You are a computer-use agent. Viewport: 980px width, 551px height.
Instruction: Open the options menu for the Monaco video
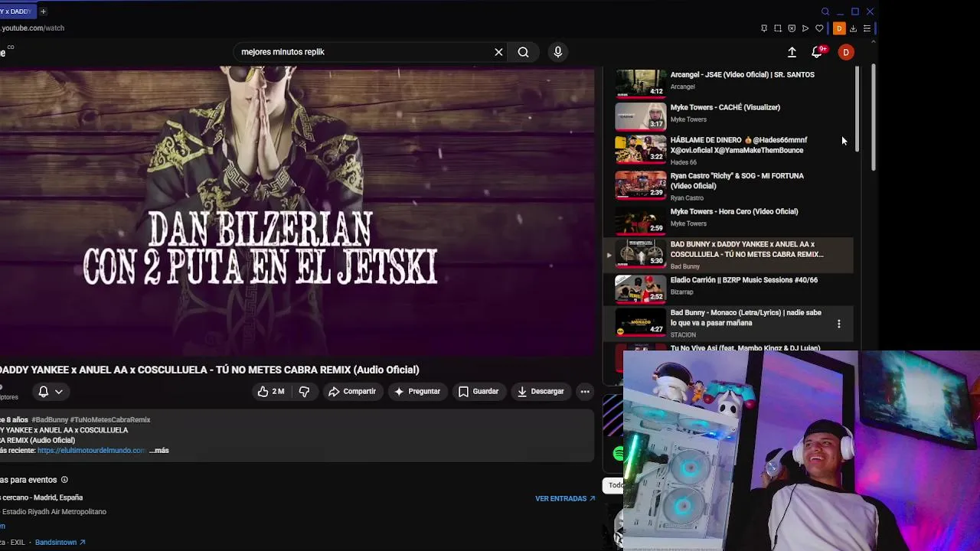[839, 324]
